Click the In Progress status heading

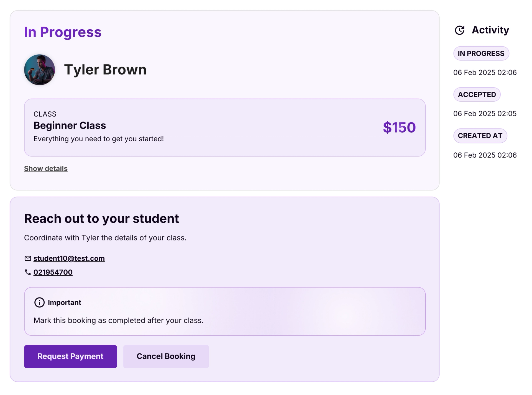63,32
